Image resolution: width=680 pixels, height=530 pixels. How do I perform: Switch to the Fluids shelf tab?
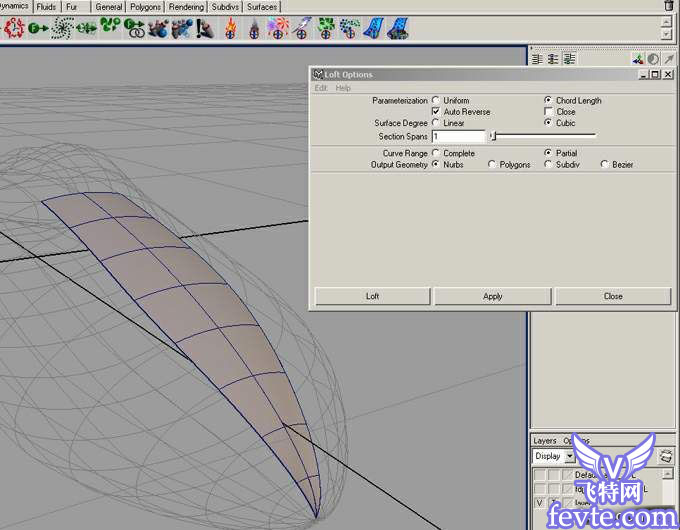coord(46,7)
